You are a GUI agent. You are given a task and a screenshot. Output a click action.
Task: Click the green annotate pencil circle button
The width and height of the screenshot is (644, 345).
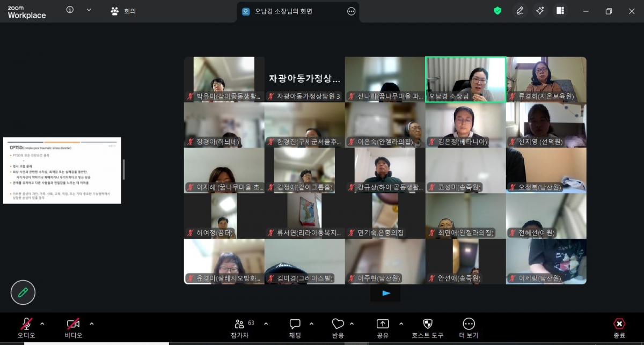pos(23,292)
